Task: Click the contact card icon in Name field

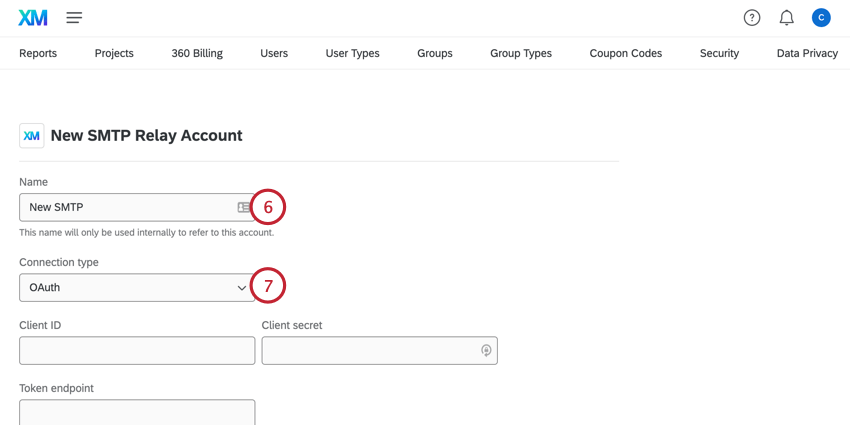Action: click(243, 207)
